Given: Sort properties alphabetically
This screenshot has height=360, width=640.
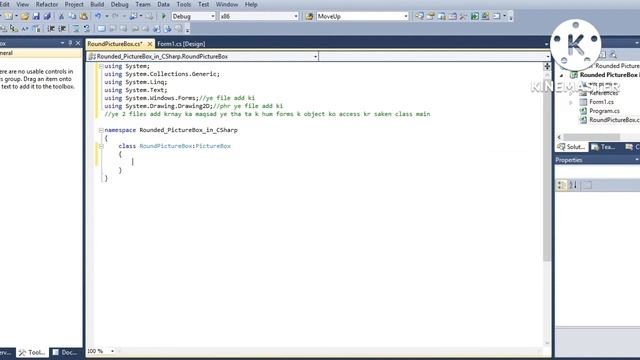Looking at the screenshot, I should click(x=573, y=185).
